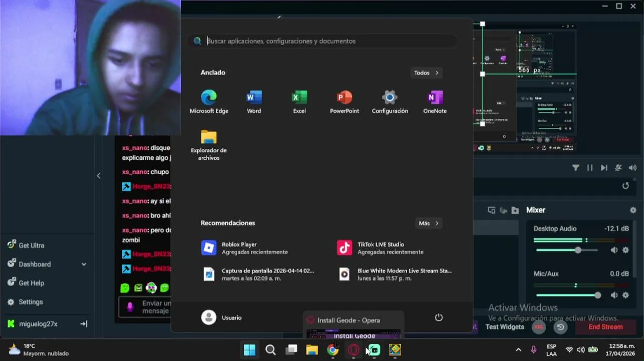Open the Mixer settings gear

pos(633,210)
